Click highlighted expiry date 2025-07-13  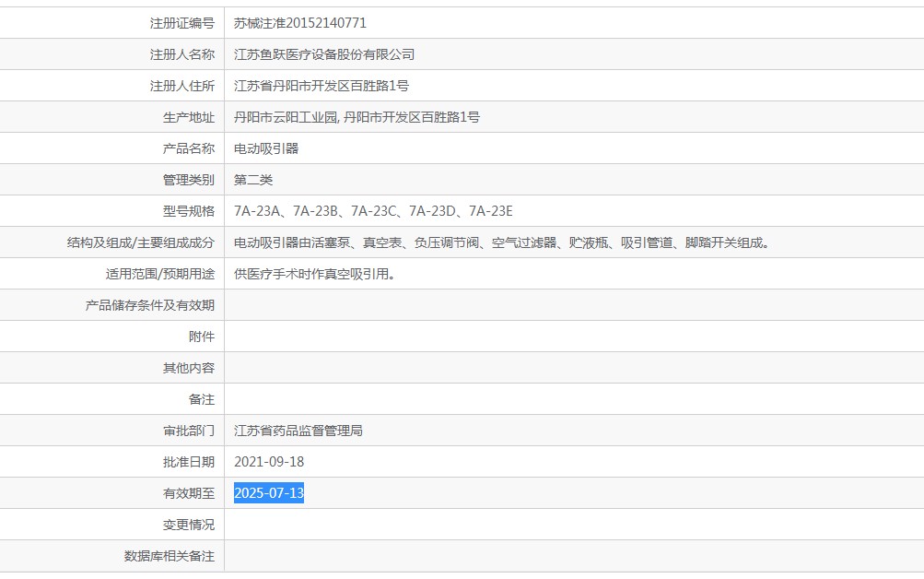point(269,493)
